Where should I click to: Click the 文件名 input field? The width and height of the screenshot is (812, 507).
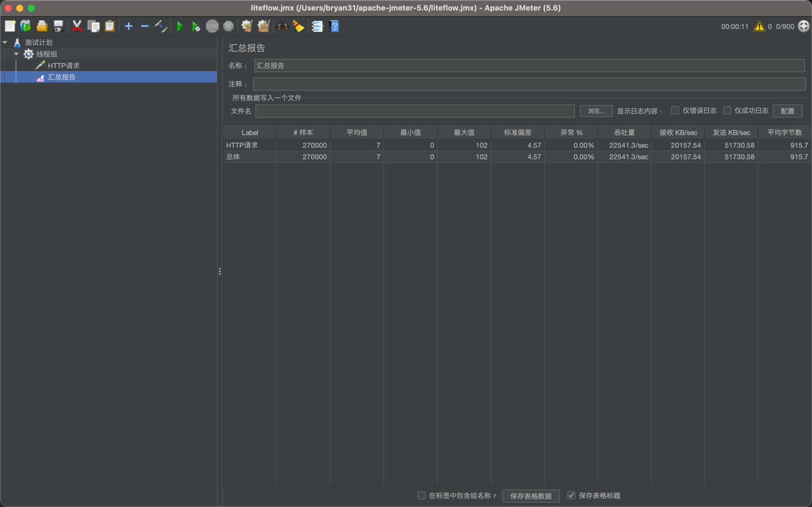point(415,111)
